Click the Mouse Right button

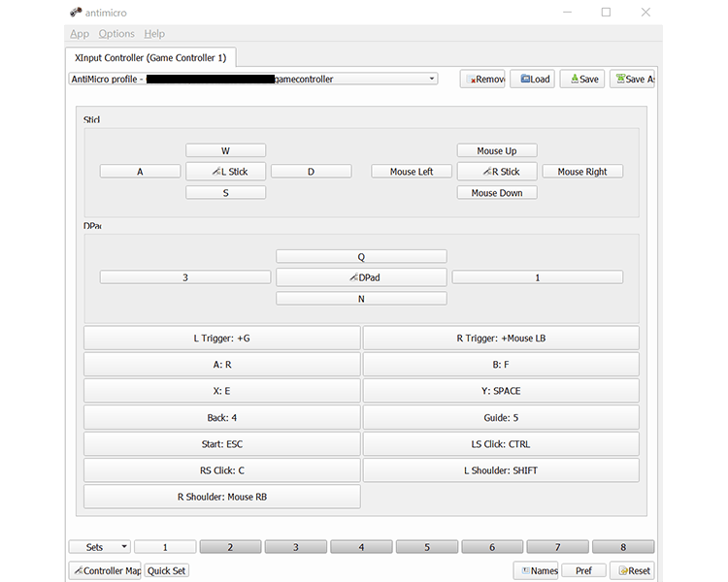point(582,172)
